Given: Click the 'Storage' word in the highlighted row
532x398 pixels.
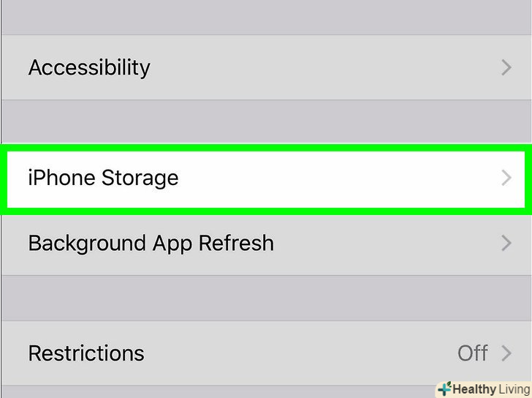Looking at the screenshot, I should pos(140,178).
